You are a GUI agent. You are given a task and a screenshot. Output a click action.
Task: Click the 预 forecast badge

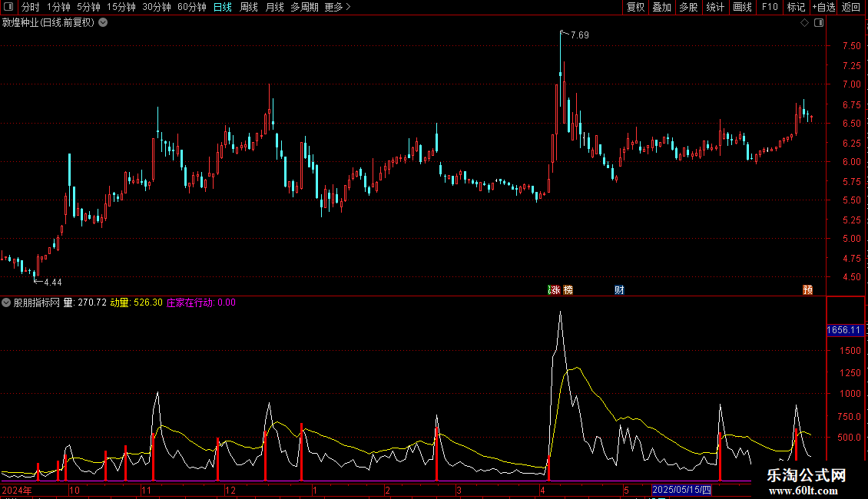[807, 290]
